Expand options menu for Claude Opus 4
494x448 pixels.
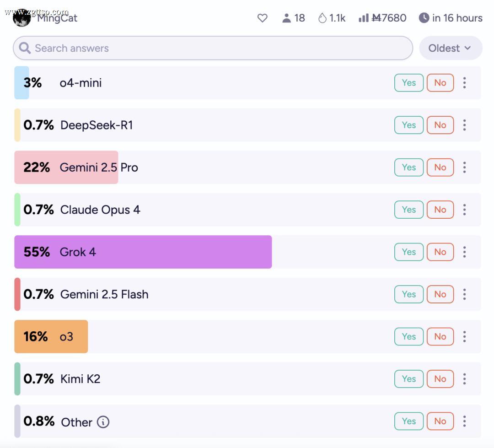[x=464, y=210]
